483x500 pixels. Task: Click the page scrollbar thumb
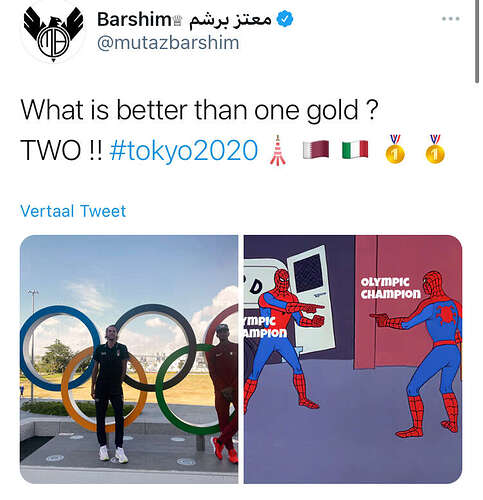click(x=477, y=41)
